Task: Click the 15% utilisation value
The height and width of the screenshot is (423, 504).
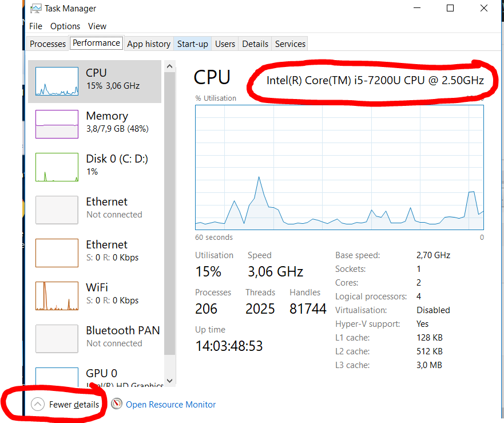Action: (208, 272)
